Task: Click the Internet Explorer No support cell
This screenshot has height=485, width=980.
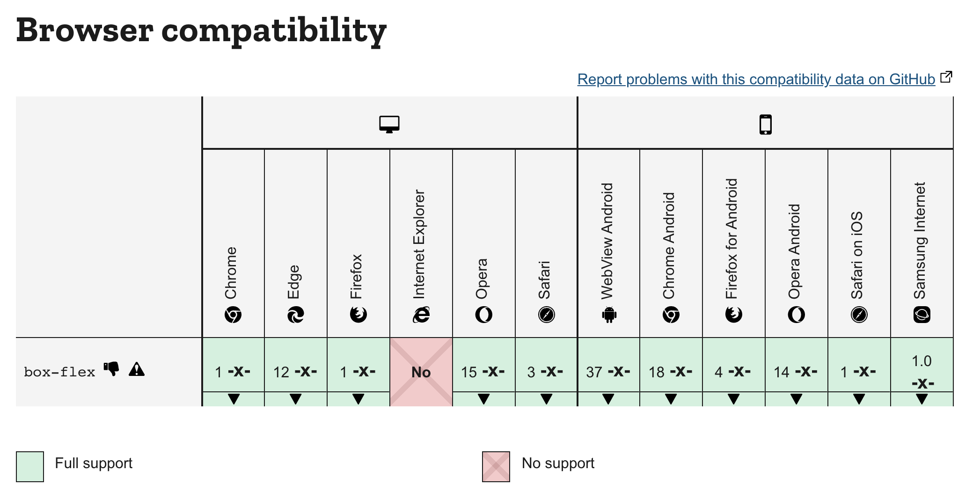Action: [421, 372]
